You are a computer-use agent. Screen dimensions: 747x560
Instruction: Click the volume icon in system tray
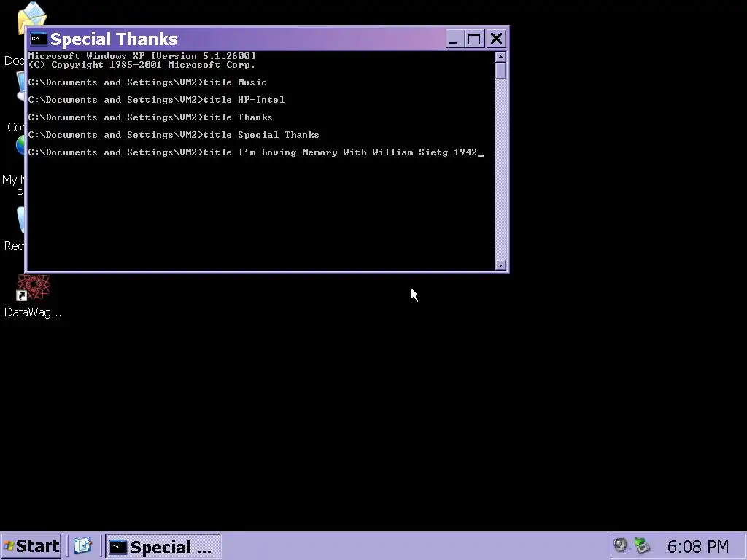[x=621, y=545]
